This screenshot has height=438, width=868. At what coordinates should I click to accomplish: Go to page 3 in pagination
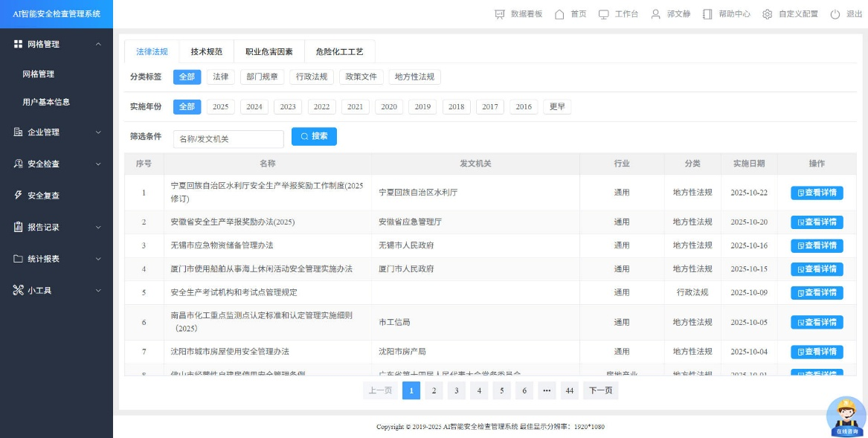[x=456, y=390]
